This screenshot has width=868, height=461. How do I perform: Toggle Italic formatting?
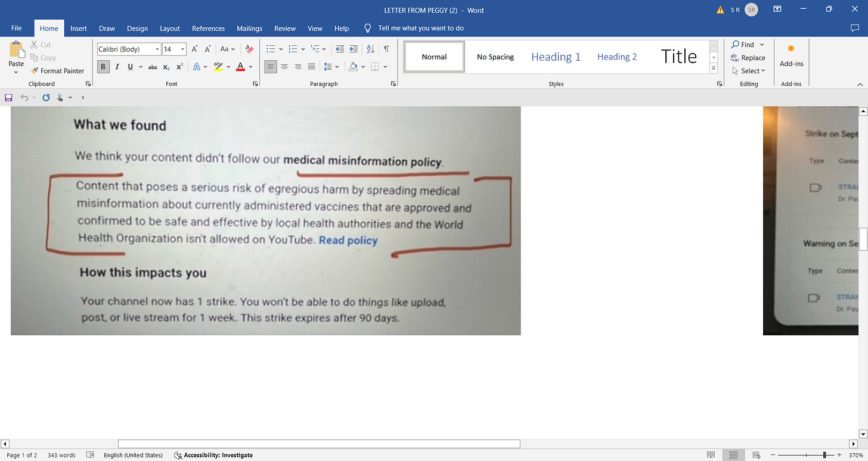pos(117,67)
